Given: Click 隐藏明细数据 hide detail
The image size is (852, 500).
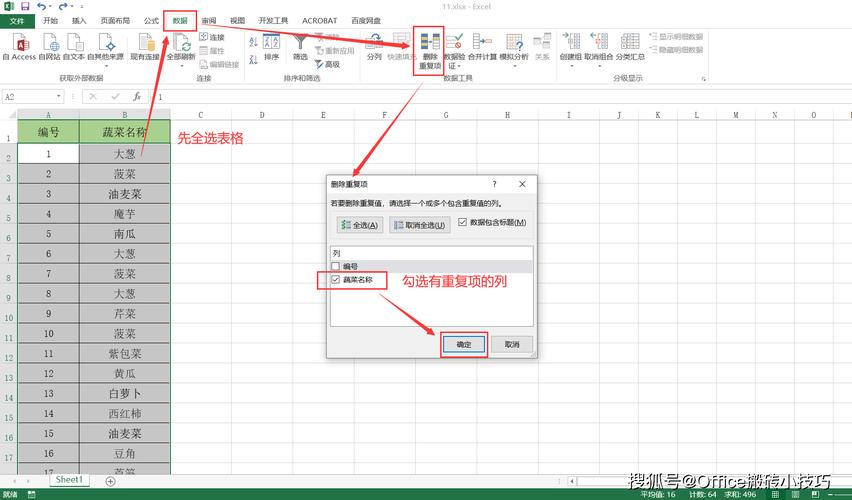Looking at the screenshot, I should pos(676,49).
